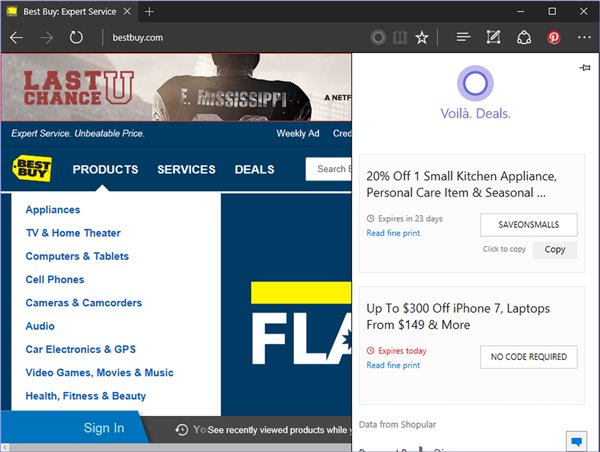This screenshot has height=452, width=600.
Task: Select Health, Fitness & Beauty category
Action: [86, 396]
